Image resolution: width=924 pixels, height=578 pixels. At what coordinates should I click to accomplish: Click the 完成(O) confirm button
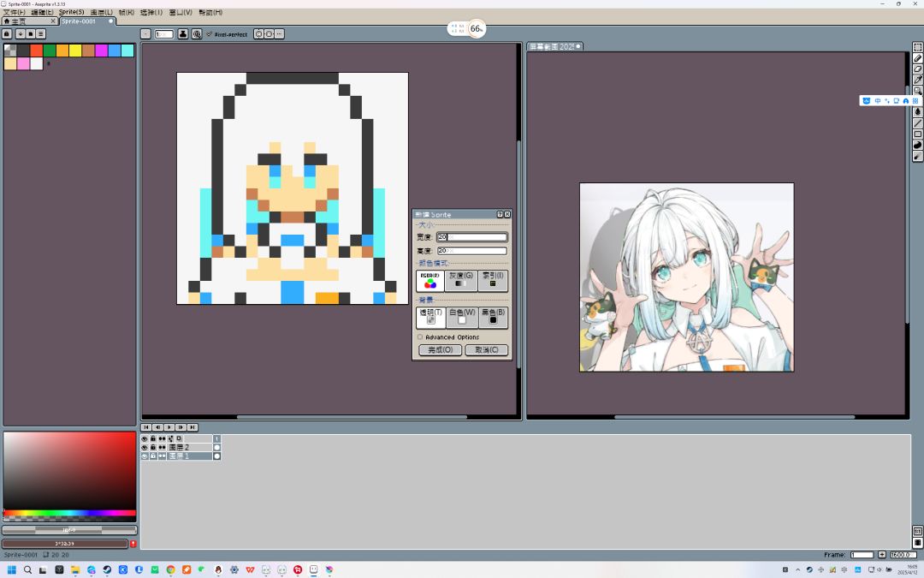[x=440, y=350]
